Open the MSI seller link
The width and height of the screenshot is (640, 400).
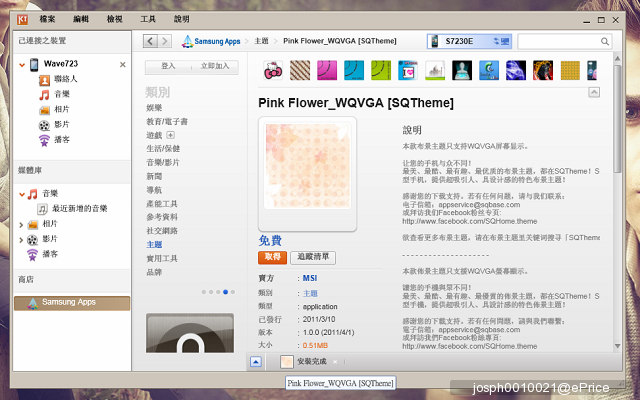point(310,278)
